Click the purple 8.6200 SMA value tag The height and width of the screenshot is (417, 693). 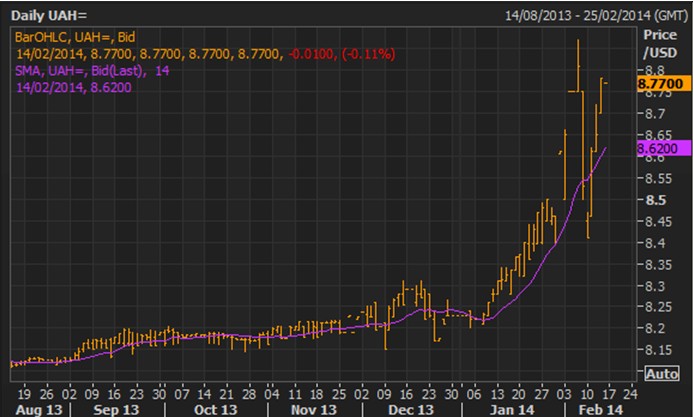click(658, 148)
